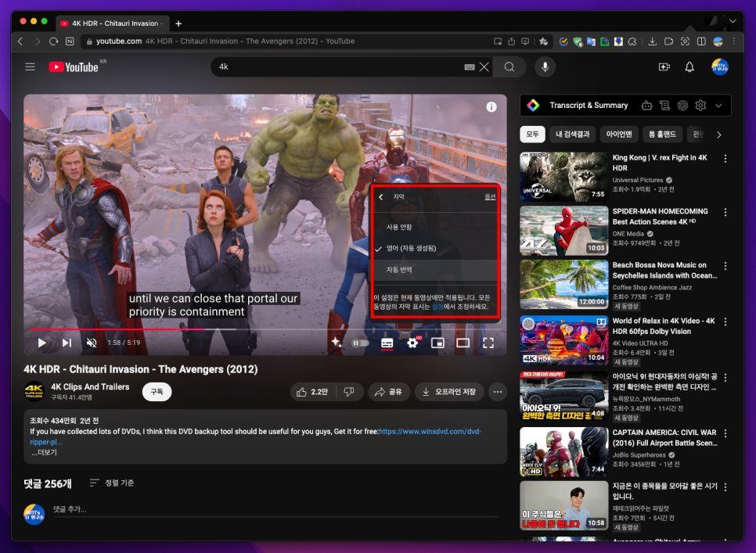The image size is (756, 553).
Task: Click the robot AI summary icon
Action: click(x=646, y=106)
